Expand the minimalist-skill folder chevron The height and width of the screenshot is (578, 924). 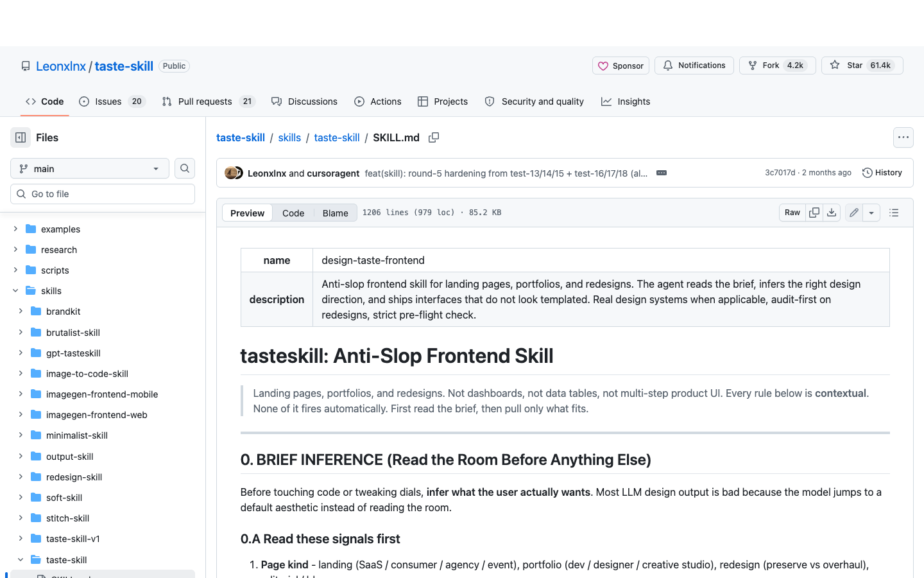pyautogui.click(x=21, y=435)
